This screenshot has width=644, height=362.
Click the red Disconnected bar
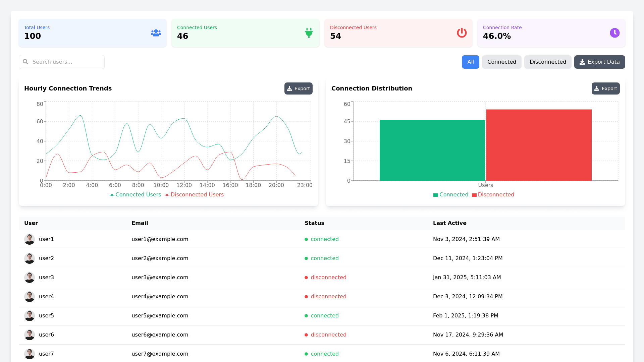click(539, 145)
